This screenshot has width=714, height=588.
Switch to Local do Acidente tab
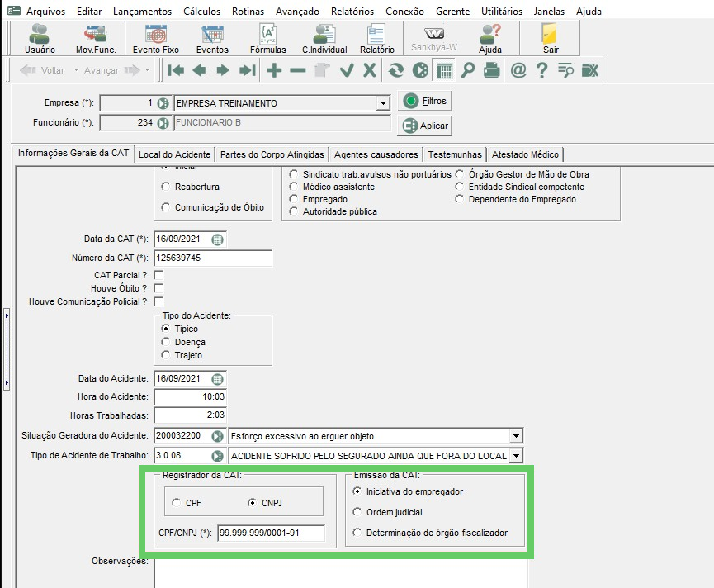pos(174,154)
